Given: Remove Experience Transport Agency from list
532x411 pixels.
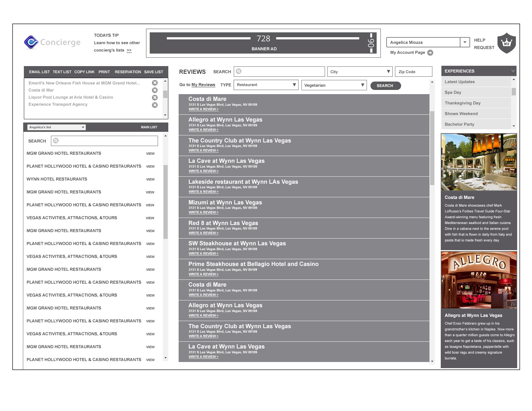Looking at the screenshot, I should tap(155, 105).
